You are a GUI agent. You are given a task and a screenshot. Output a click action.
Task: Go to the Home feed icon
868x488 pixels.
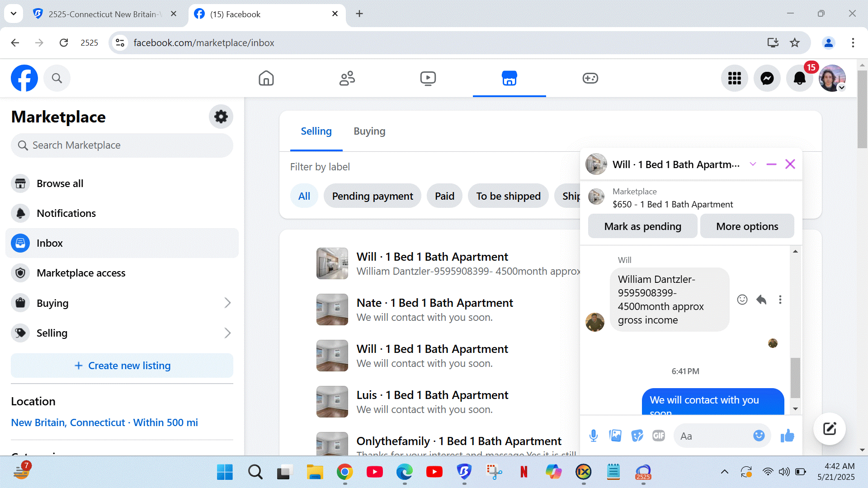click(x=266, y=78)
